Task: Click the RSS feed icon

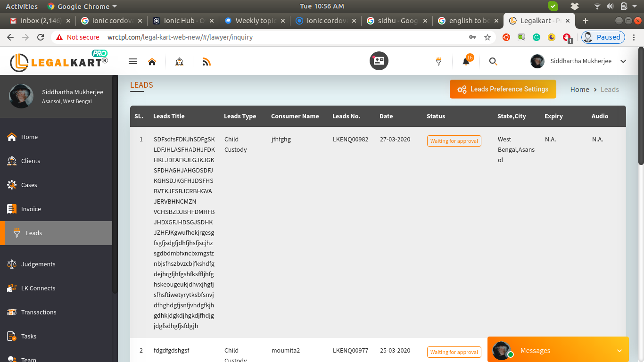Action: (x=206, y=61)
